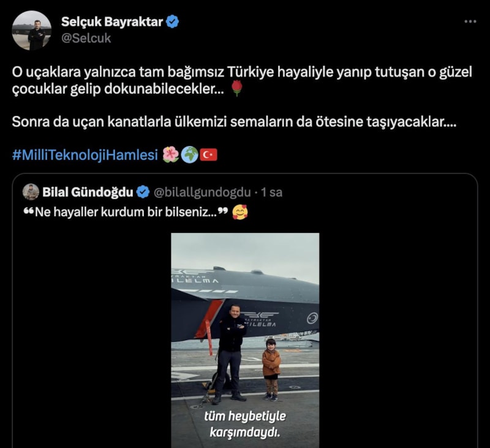The height and width of the screenshot is (448, 490).
Task: Click the smiling hearts emoji in quoted tweet
Action: tap(240, 212)
